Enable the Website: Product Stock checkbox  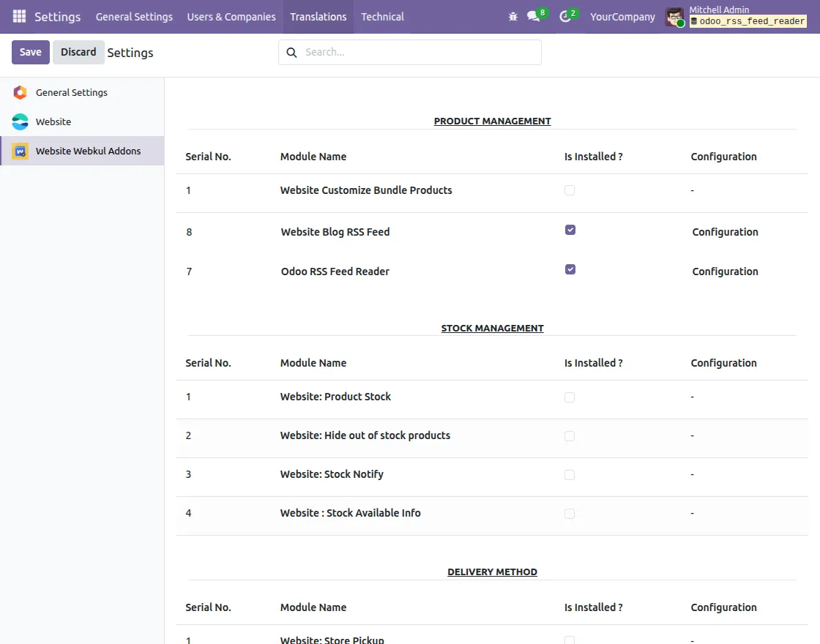570,397
